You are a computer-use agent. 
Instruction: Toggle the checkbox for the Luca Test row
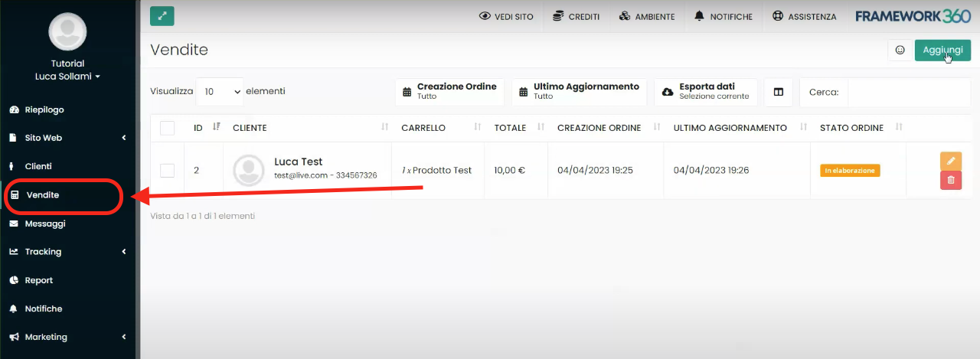coord(167,170)
